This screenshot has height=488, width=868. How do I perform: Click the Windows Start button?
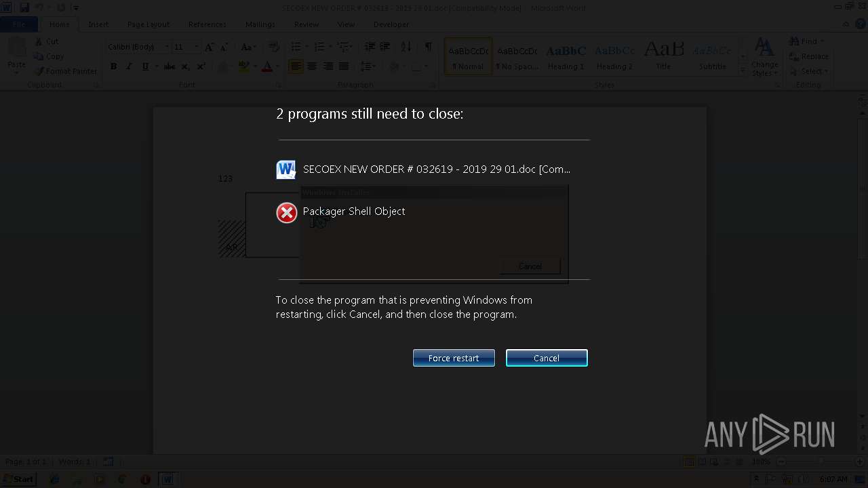[18, 479]
